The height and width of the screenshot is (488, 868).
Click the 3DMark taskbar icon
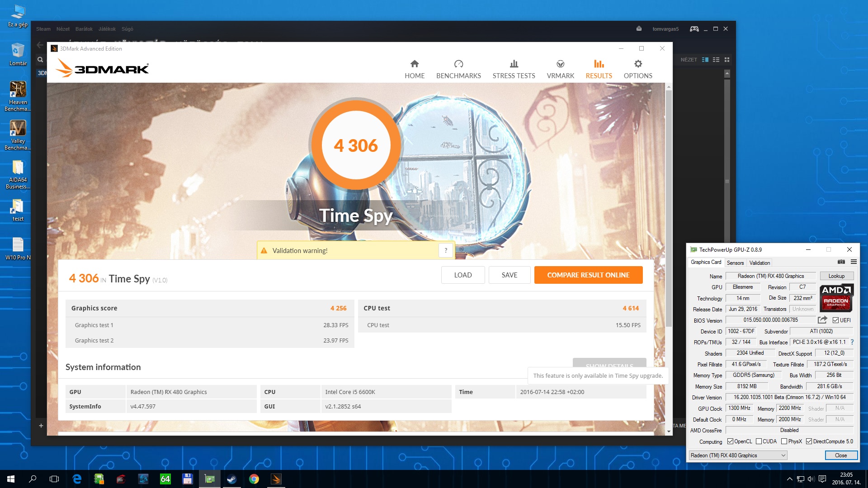click(x=276, y=479)
